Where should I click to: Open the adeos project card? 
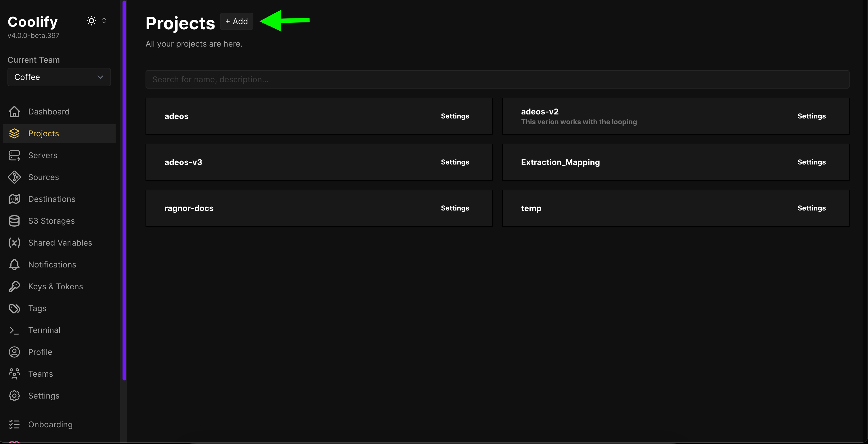pyautogui.click(x=319, y=116)
